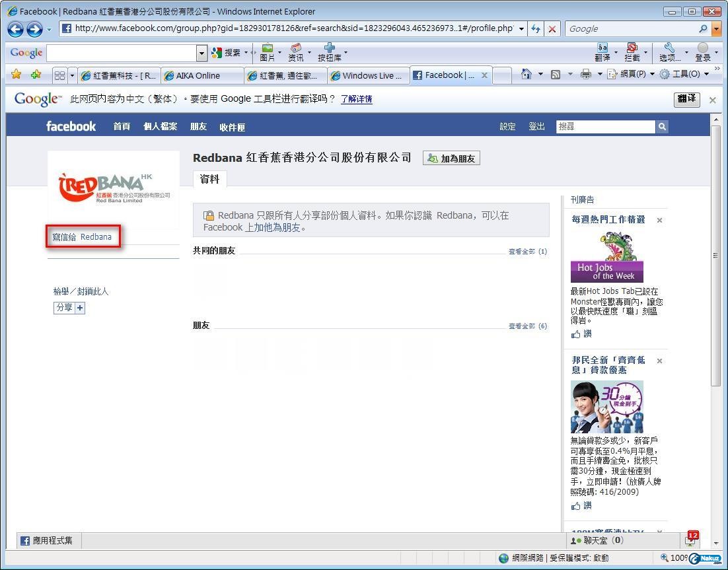
Task: Open recent pages dropdown beside Forward
Action: coord(49,30)
